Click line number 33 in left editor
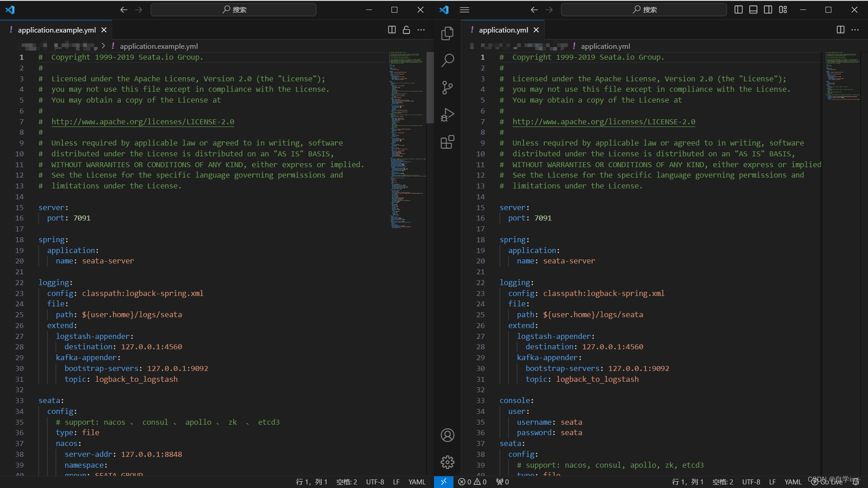The image size is (868, 488). point(19,400)
